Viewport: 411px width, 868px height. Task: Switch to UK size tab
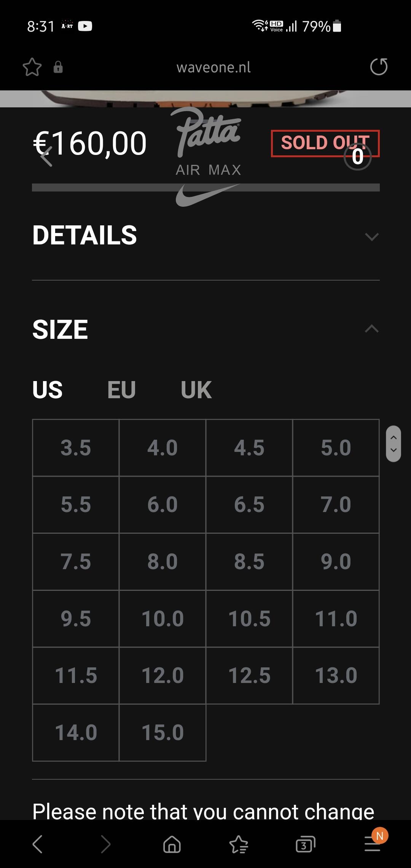(196, 390)
